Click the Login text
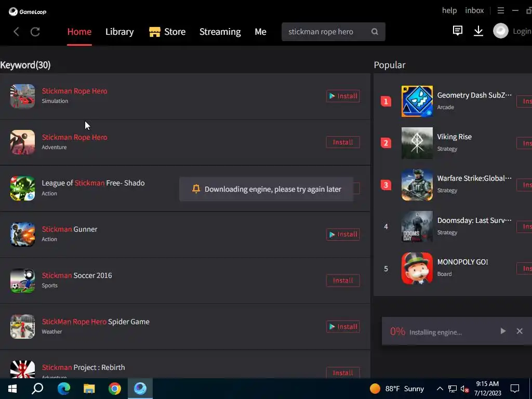The width and height of the screenshot is (532, 399). tap(522, 31)
